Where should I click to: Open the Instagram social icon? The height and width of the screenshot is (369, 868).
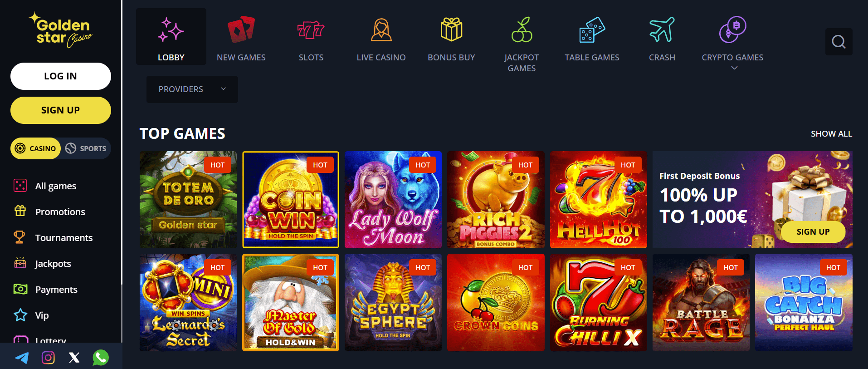[48, 358]
